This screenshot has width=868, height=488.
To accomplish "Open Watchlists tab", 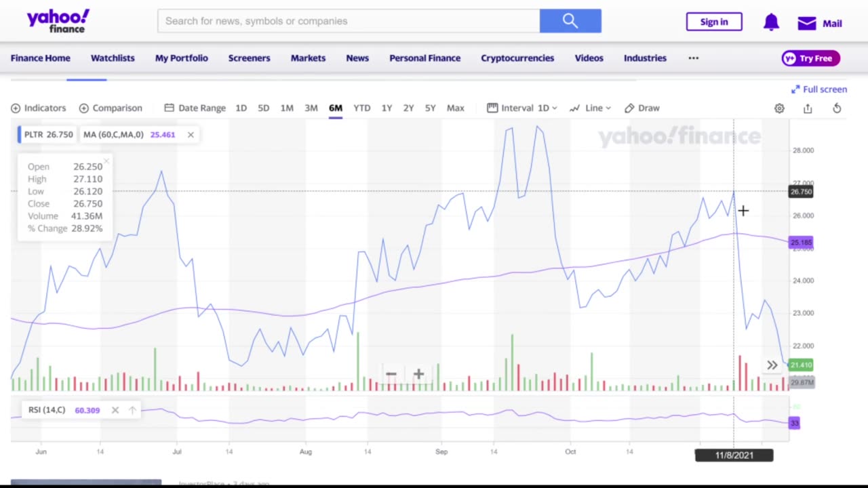I will pos(113,58).
